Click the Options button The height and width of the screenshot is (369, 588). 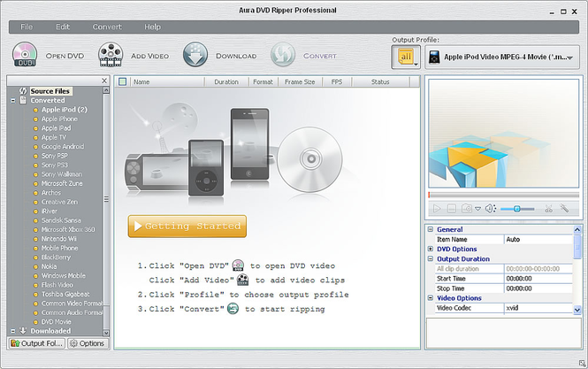pyautogui.click(x=88, y=343)
